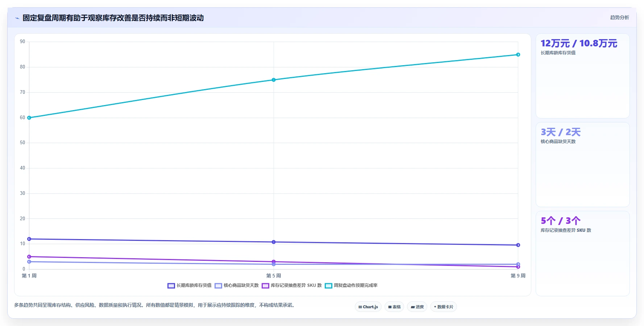Click the 第 9 周 x-axis label
The width and height of the screenshot is (644, 326).
point(518,276)
